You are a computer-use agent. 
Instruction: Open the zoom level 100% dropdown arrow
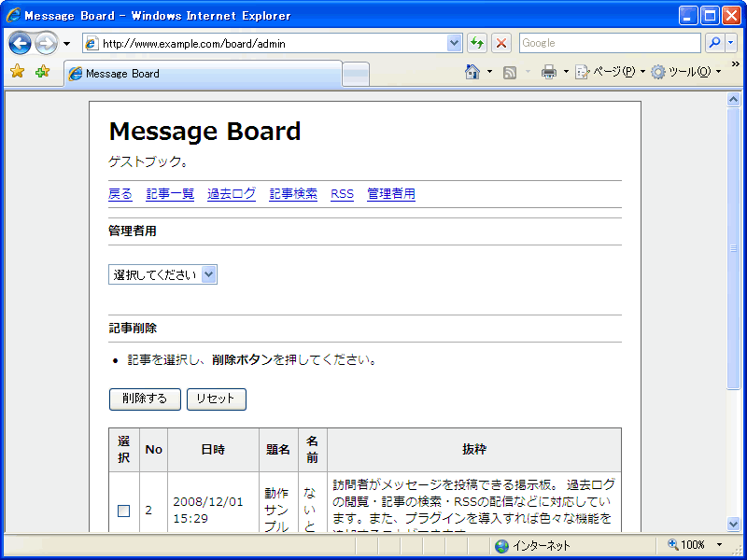pyautogui.click(x=719, y=544)
